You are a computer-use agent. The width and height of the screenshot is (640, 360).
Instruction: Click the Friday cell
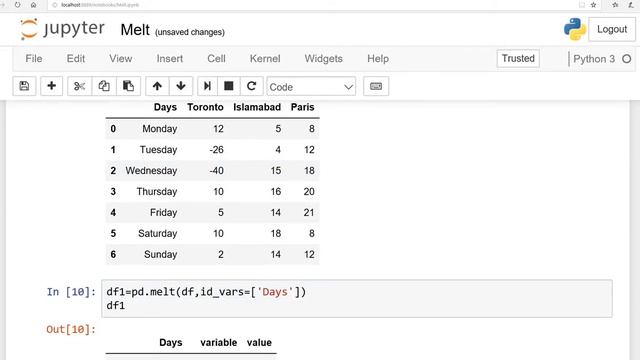(163, 213)
